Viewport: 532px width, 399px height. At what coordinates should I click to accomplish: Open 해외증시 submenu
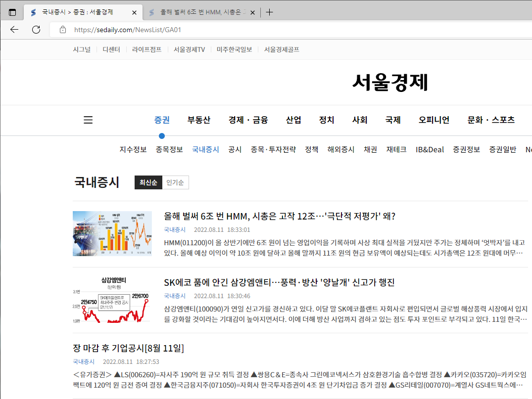click(x=341, y=149)
